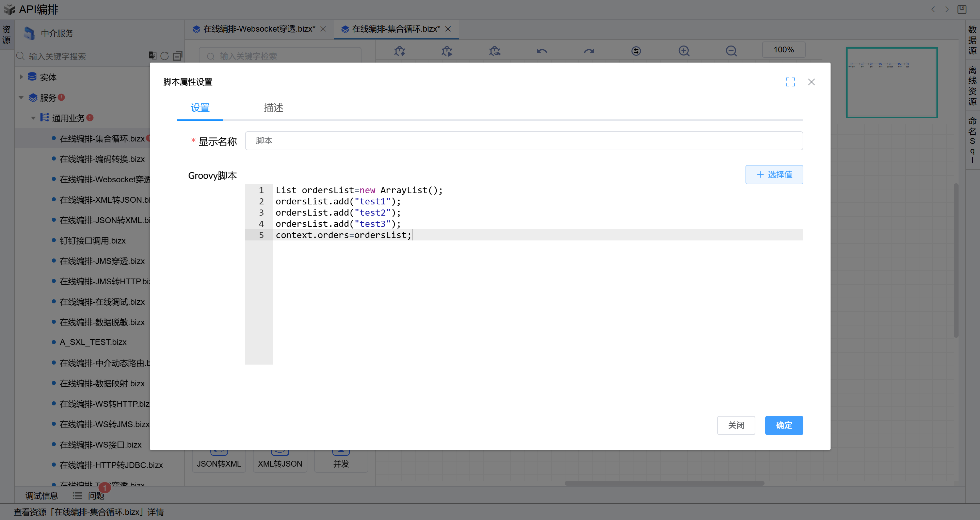
Task: Click the undo arrow in the toolbar
Action: pyautogui.click(x=542, y=51)
